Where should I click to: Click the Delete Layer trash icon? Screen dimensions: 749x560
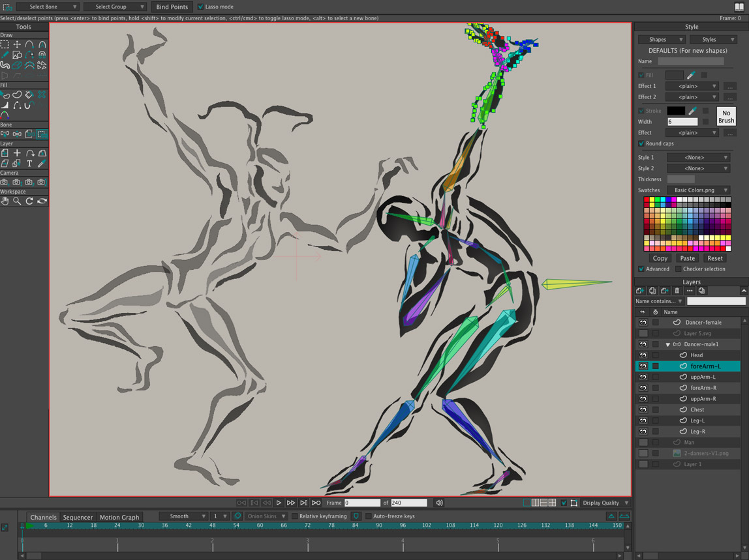pos(677,291)
